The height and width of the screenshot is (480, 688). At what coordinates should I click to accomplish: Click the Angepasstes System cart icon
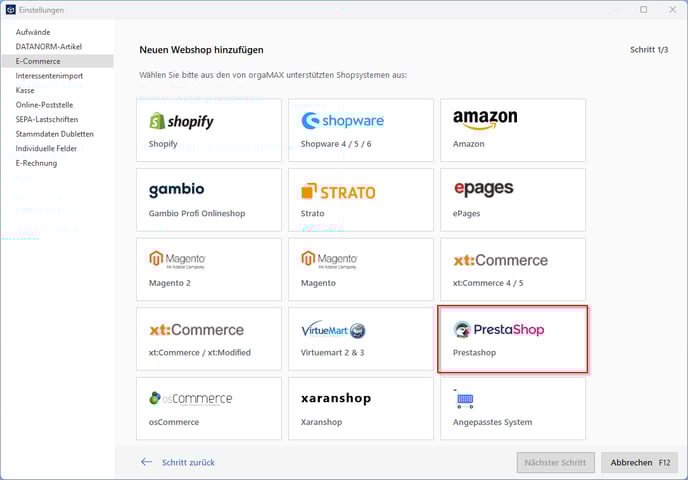click(464, 399)
